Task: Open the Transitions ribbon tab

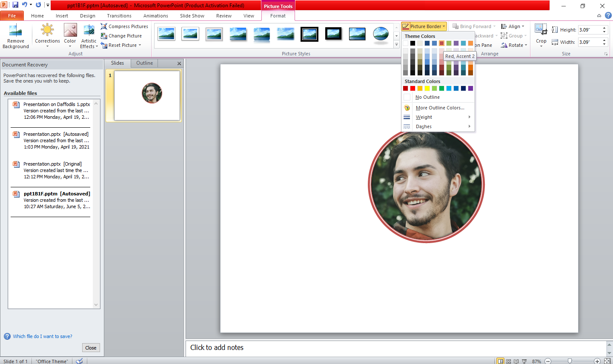Action: tap(119, 15)
